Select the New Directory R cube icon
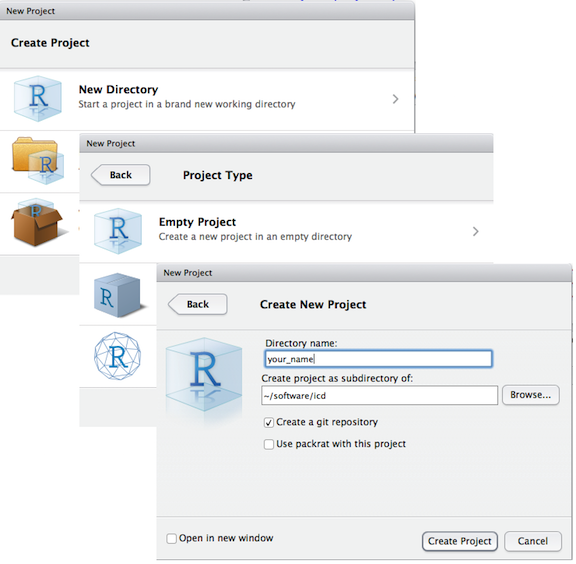576x564 pixels. click(x=37, y=98)
